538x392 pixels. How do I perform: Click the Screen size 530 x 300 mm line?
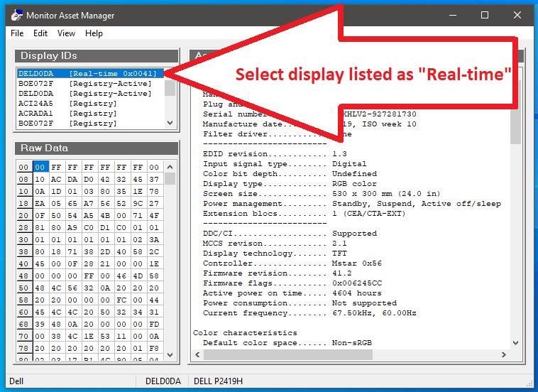pyautogui.click(x=322, y=194)
